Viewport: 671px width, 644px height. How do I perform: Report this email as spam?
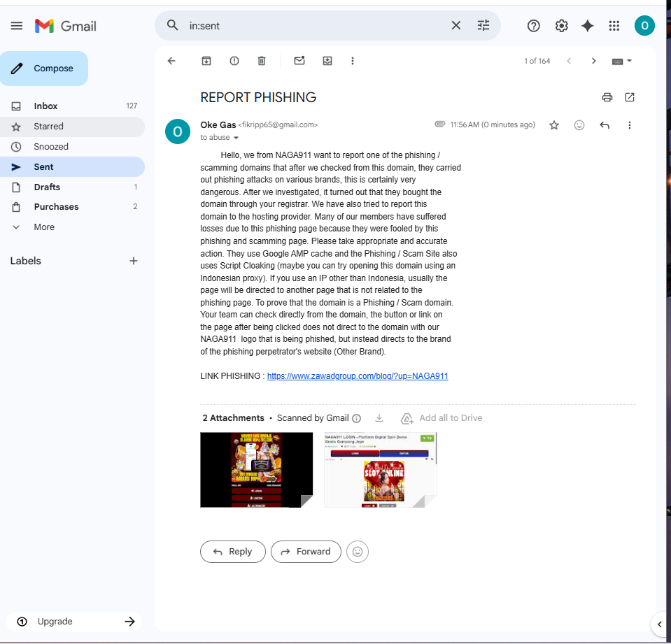[234, 61]
